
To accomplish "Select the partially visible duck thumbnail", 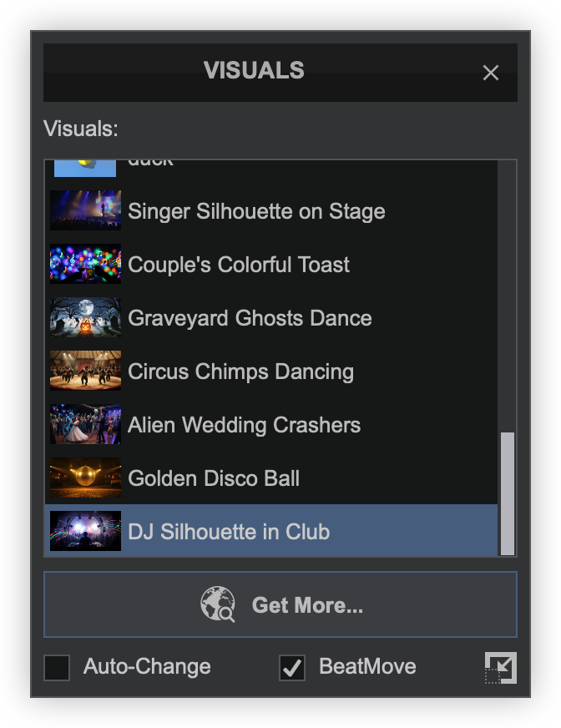I will point(85,167).
